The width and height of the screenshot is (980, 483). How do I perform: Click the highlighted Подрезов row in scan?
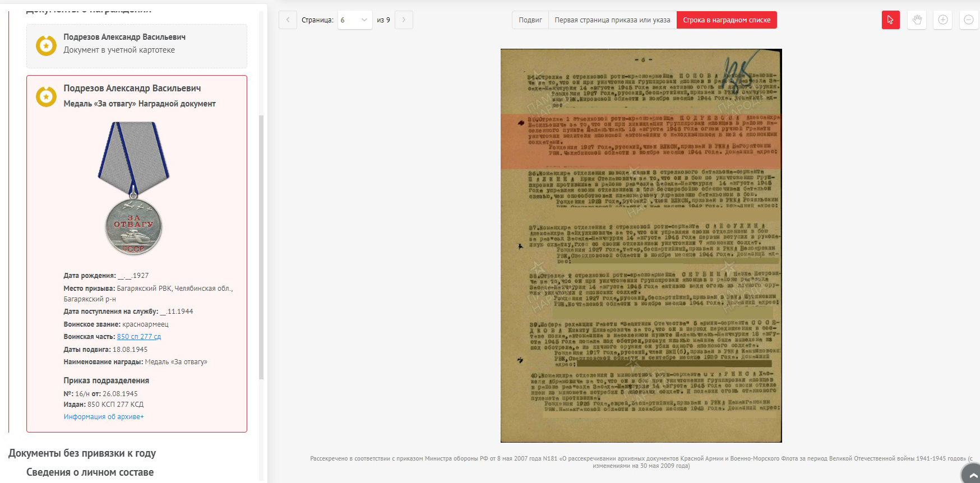click(x=641, y=141)
